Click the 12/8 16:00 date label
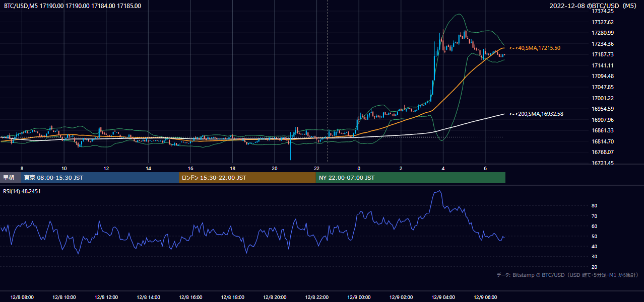The width and height of the screenshot is (644, 302). [x=190, y=297]
